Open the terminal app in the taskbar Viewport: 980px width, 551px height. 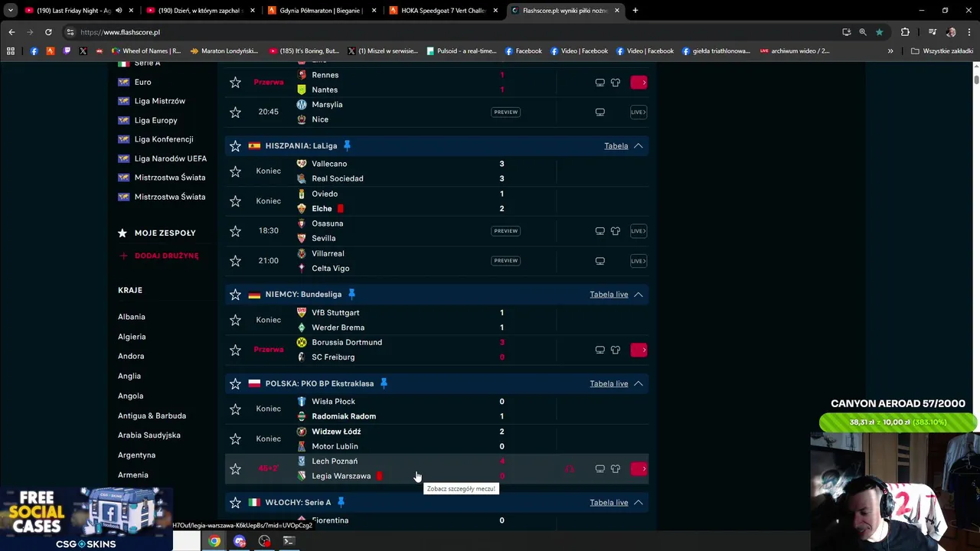coord(289,541)
